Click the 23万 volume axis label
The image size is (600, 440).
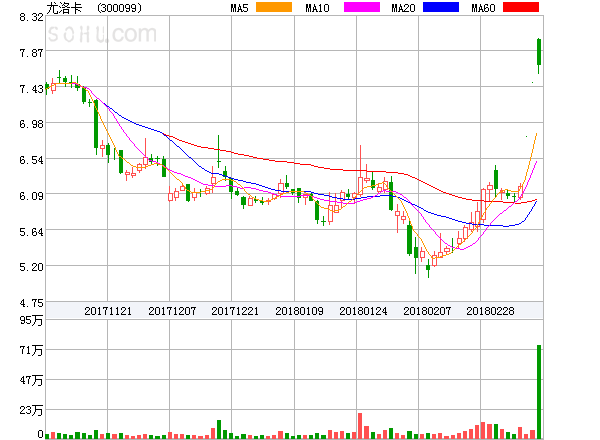pyautogui.click(x=31, y=410)
